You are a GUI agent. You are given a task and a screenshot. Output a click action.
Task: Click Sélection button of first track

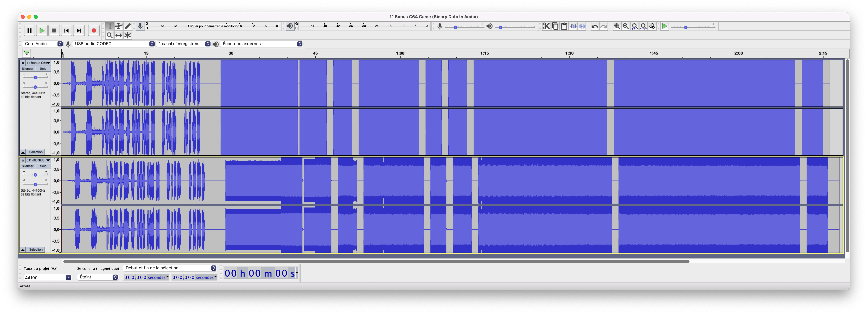[x=36, y=152]
